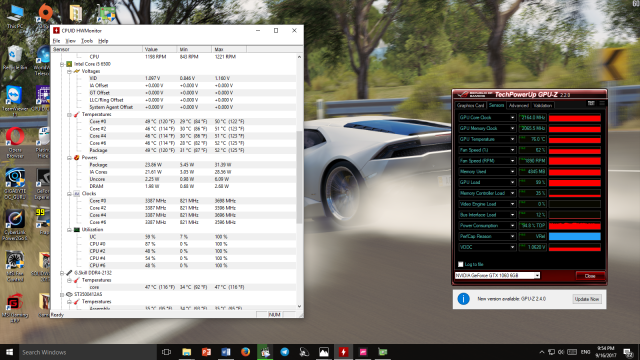640x360 pixels.
Task: Switch to GPU-Z Advanced tab
Action: click(x=519, y=105)
